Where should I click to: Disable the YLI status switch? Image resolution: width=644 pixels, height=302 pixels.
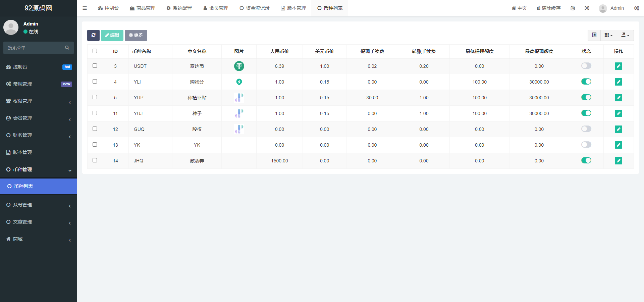click(x=586, y=82)
